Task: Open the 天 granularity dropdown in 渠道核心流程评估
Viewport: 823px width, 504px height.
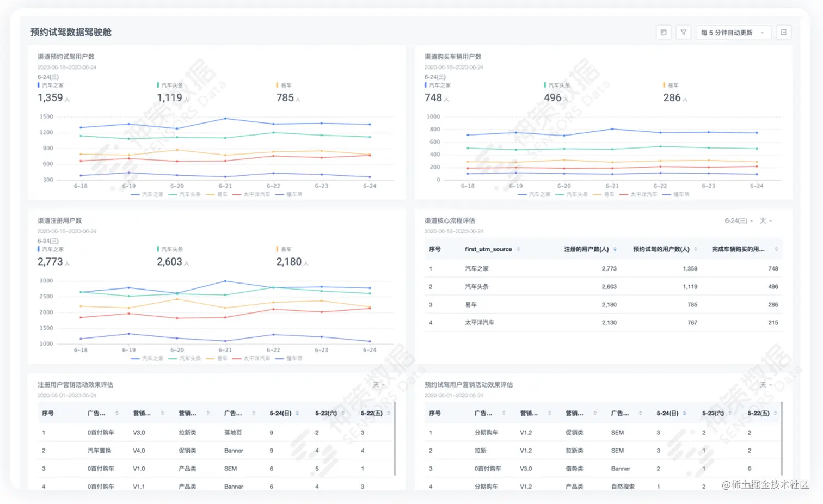Action: [766, 221]
